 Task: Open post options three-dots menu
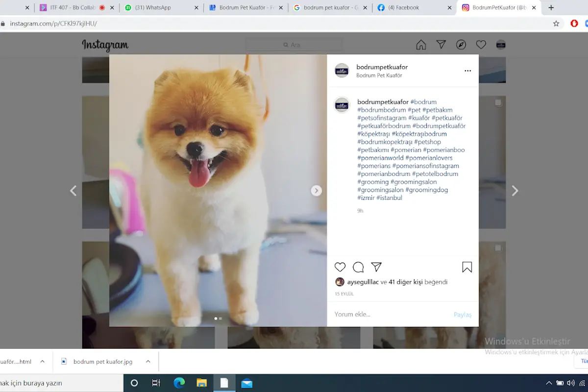(x=467, y=71)
